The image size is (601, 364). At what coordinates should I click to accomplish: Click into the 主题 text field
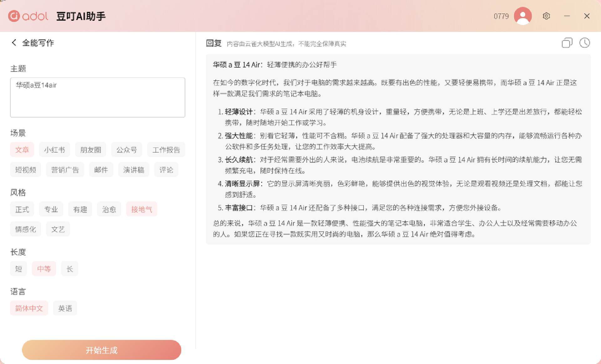pyautogui.click(x=98, y=98)
